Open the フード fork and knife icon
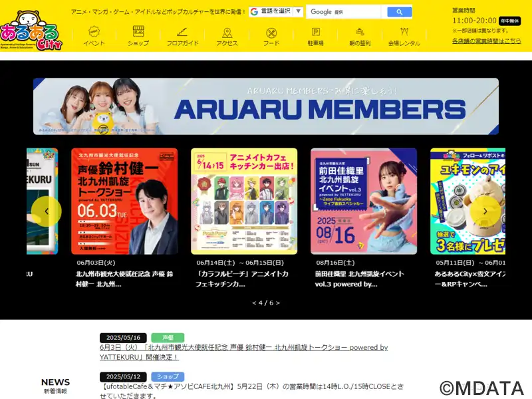The height and width of the screenshot is (399, 532). click(271, 33)
